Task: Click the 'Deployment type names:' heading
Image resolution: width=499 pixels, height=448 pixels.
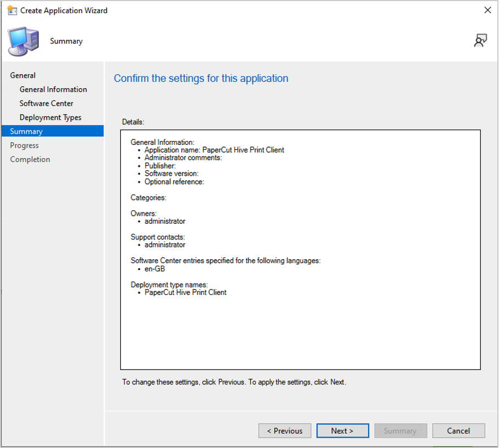Action: [169, 284]
